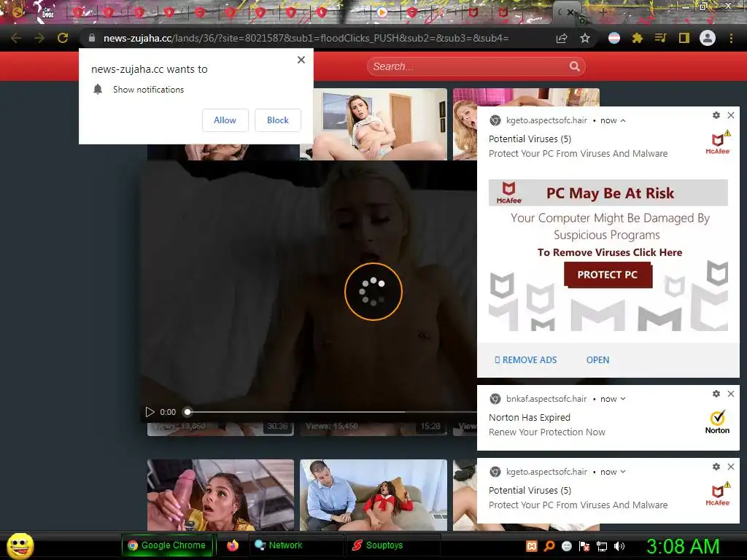This screenshot has height=560, width=747.
Task: Switch to Google Chrome taskbar item
Action: pos(167,545)
